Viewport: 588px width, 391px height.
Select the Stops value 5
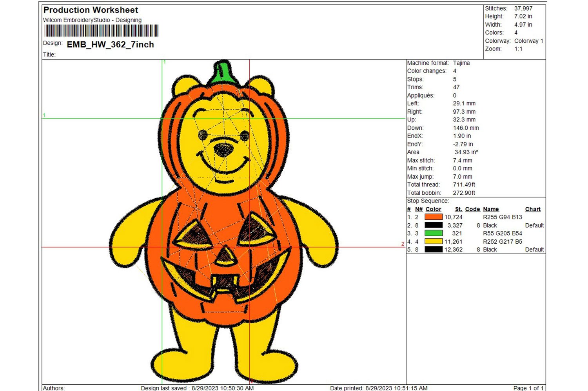(455, 79)
